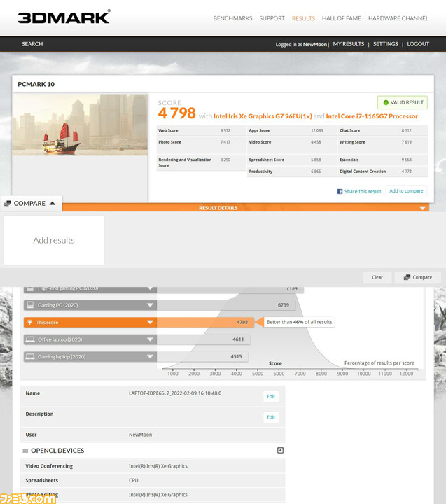The width and height of the screenshot is (446, 504).
Task: Expand High-end gaming PC (2020) arrow
Action: point(150,288)
